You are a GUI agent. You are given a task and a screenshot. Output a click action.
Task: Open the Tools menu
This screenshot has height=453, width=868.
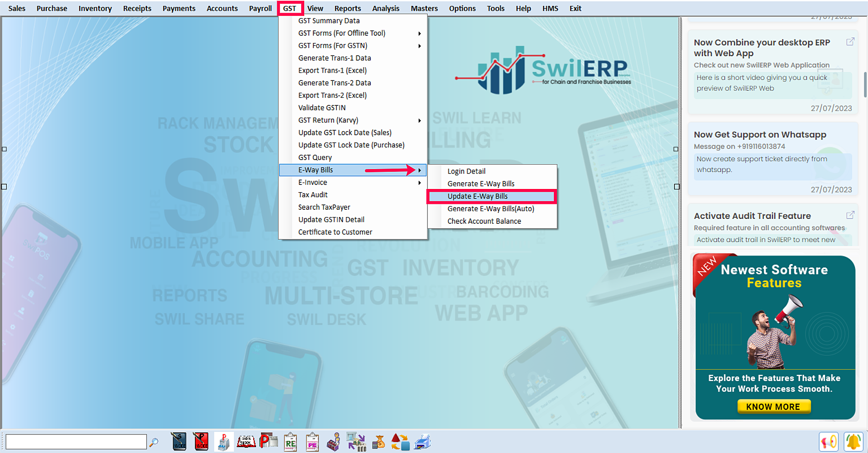[495, 8]
